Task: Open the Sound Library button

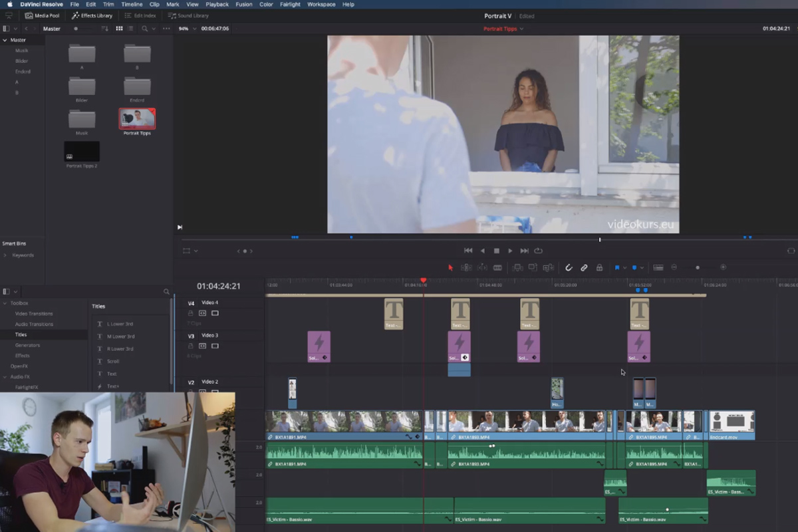Action: click(x=188, y=15)
